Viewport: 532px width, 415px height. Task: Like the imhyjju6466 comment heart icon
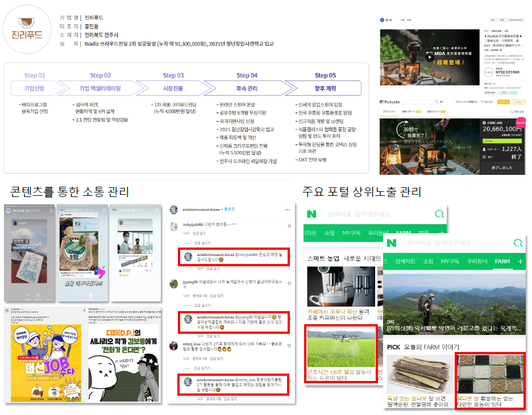click(289, 226)
